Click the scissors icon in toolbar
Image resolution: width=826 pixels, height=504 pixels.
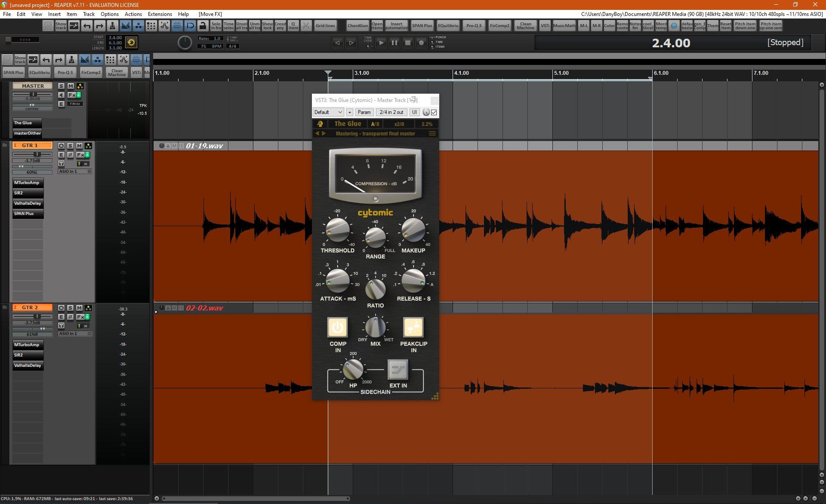(306, 26)
